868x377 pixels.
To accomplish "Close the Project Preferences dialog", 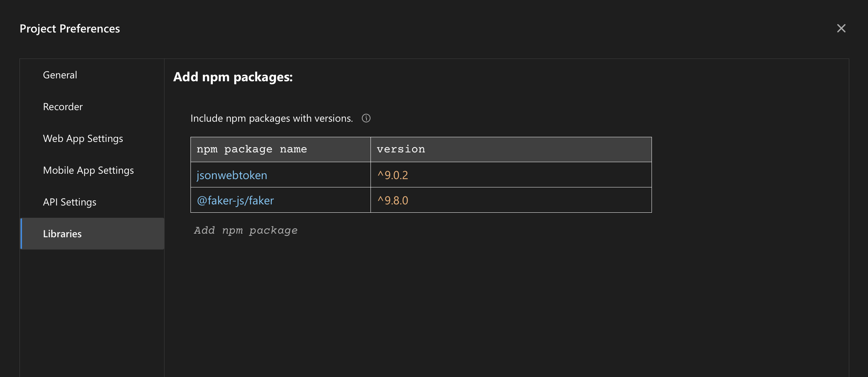I will point(841,29).
